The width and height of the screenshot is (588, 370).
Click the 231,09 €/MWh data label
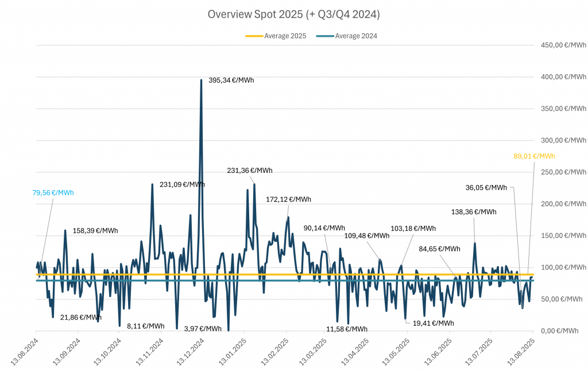pyautogui.click(x=182, y=184)
